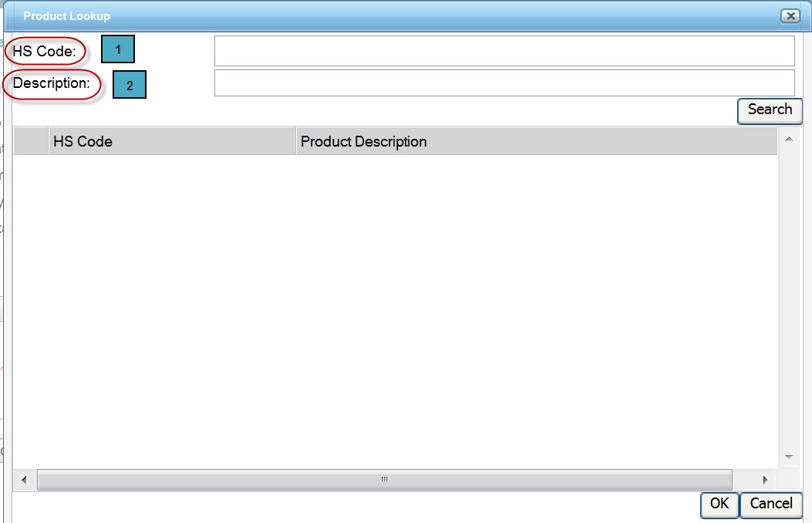Confirm selection with the OK button
Viewport: 812px width, 523px height.
(719, 504)
